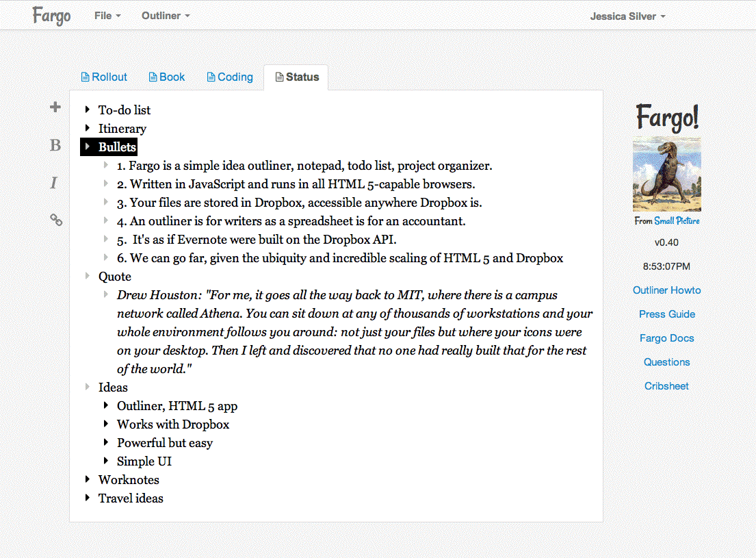
Task: Collapse the Quote headline triangle
Action: point(88,276)
